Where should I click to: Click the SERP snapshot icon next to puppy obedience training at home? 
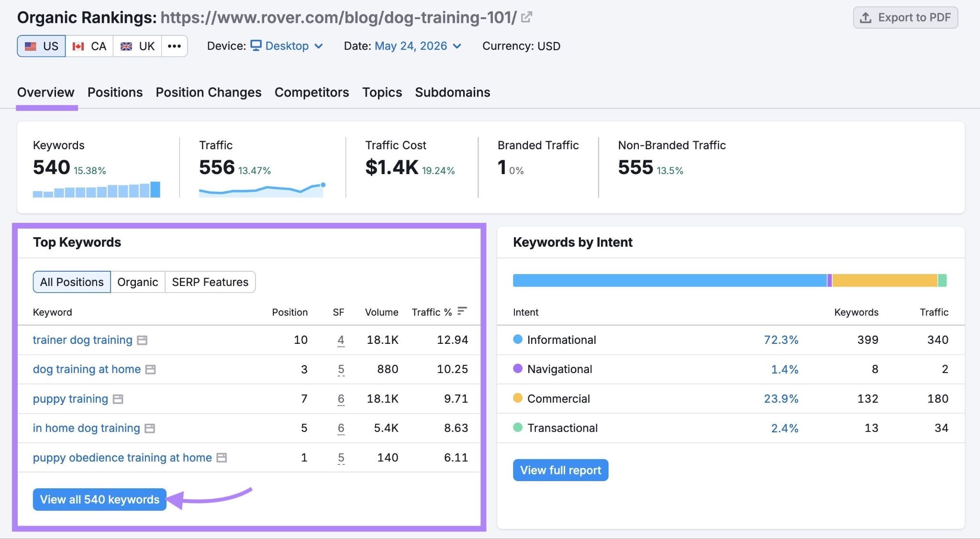[x=222, y=458]
